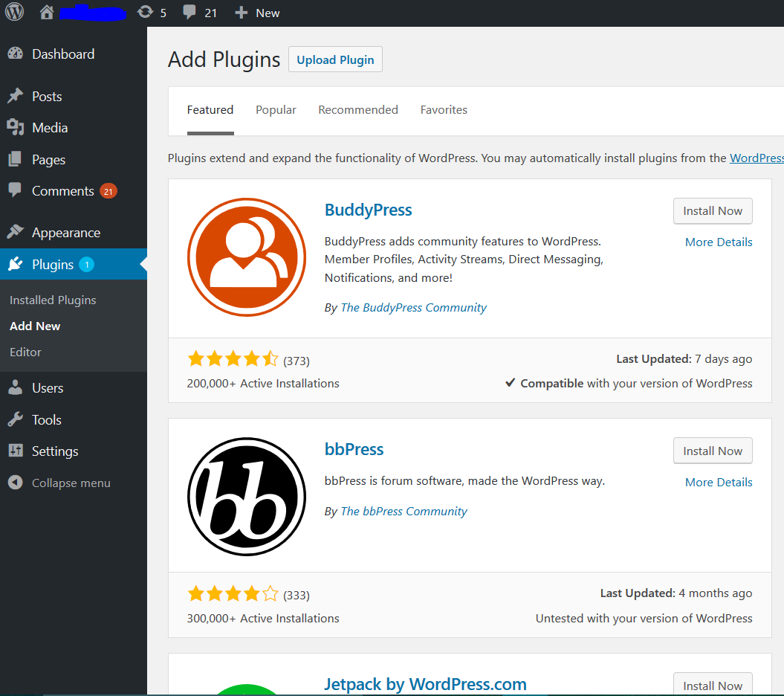
Task: Collapse the admin sidebar menu
Action: [71, 483]
